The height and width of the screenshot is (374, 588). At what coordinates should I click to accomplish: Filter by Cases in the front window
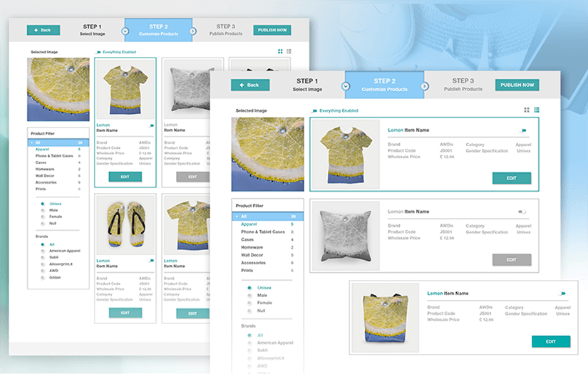tap(268, 239)
